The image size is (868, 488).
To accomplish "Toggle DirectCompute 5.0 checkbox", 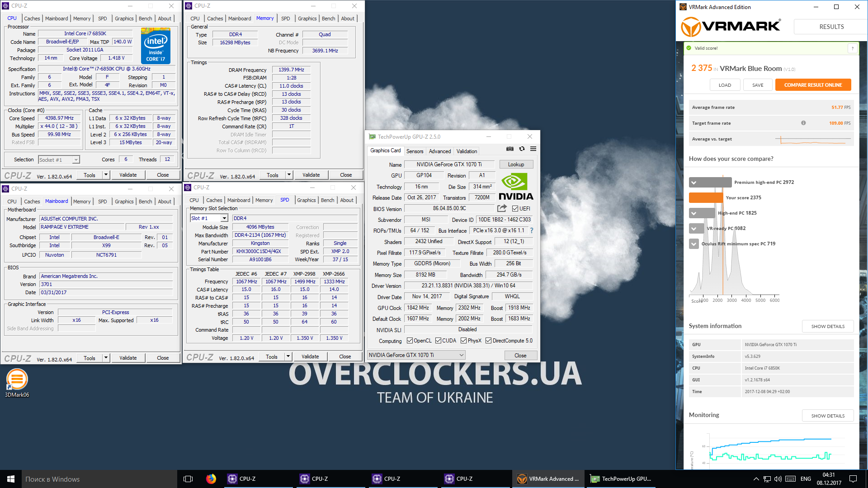I will click(x=488, y=341).
